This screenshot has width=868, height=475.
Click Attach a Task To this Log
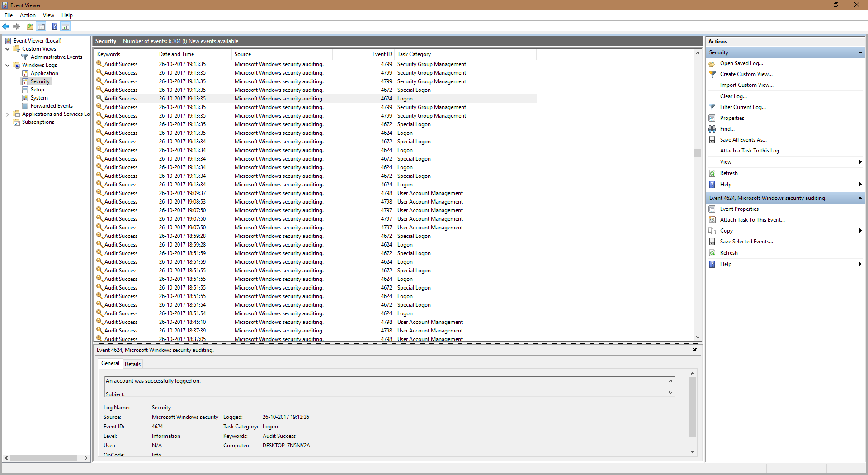coord(751,150)
